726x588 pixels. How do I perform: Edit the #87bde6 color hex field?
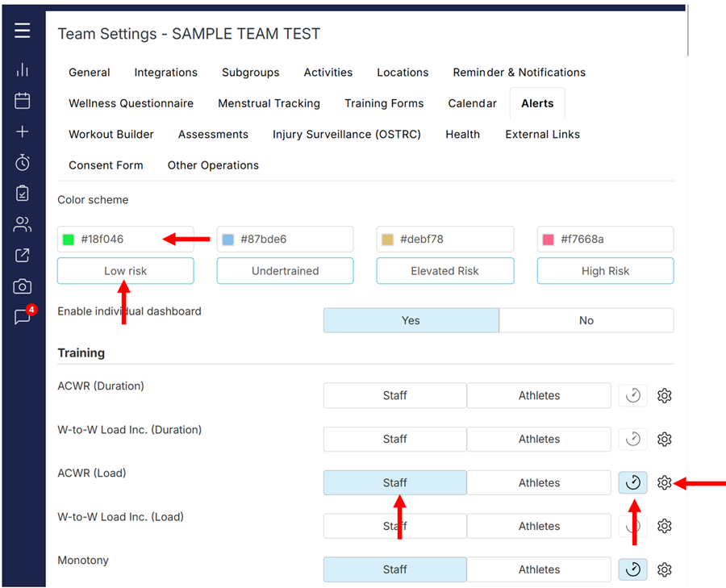click(x=286, y=240)
